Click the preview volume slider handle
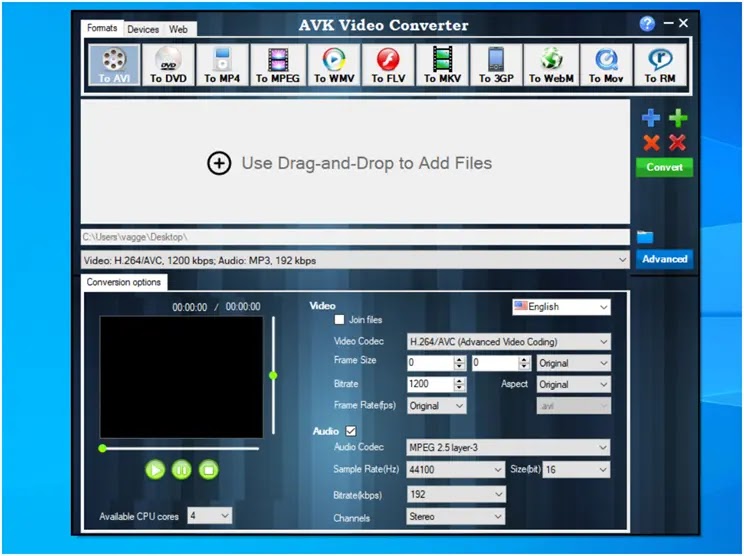The image size is (744, 556). pos(273,376)
